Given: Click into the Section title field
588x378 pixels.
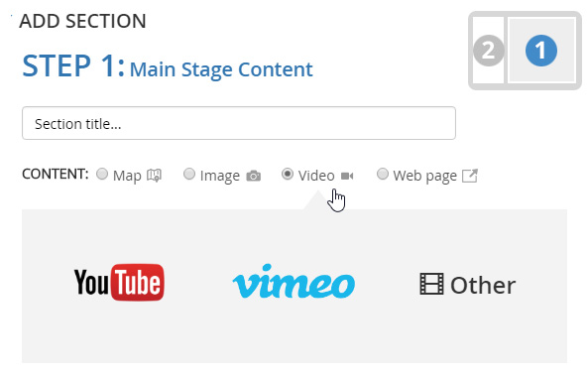Looking at the screenshot, I should [239, 123].
